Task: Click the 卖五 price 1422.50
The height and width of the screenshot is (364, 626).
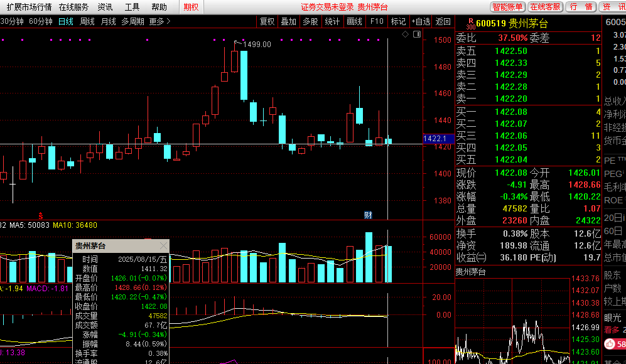Action: pyautogui.click(x=511, y=51)
